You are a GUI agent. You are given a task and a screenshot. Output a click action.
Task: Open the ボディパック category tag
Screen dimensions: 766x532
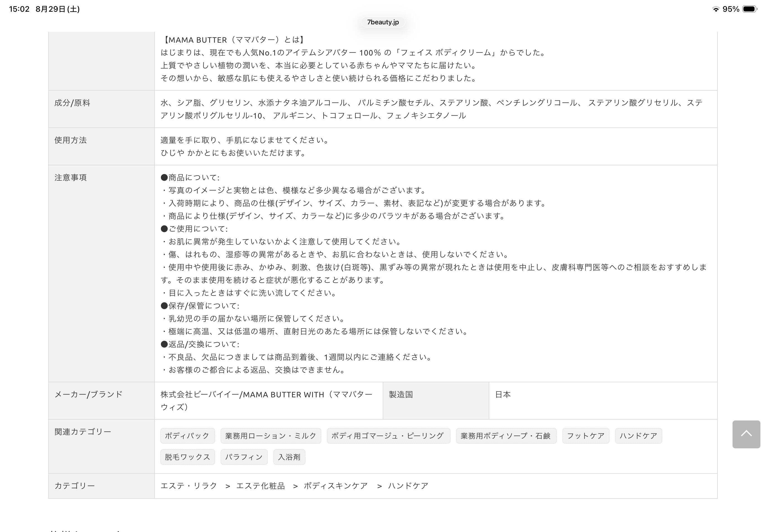[187, 436]
